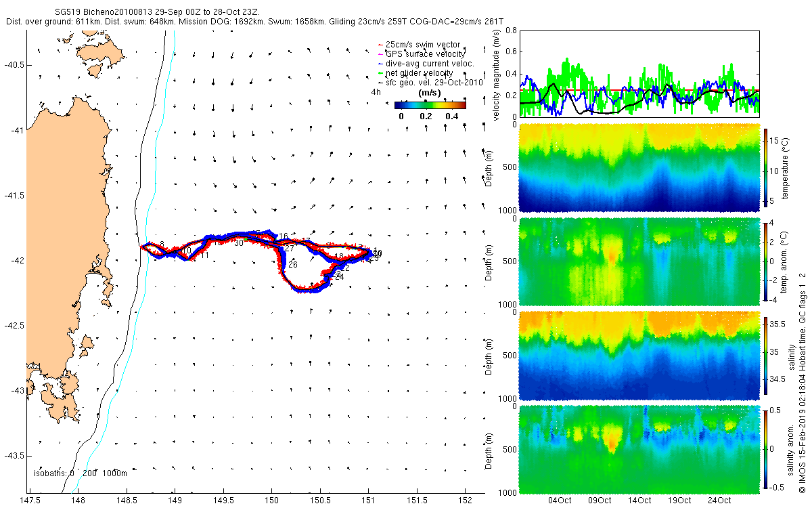
Task: Click the temperature depth-time section plot
Action: [x=639, y=167]
